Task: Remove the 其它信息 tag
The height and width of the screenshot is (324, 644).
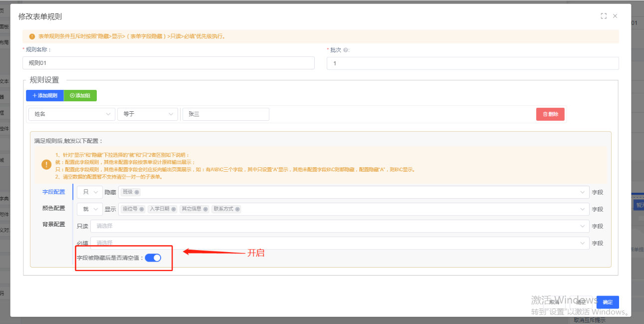Action: tap(206, 209)
